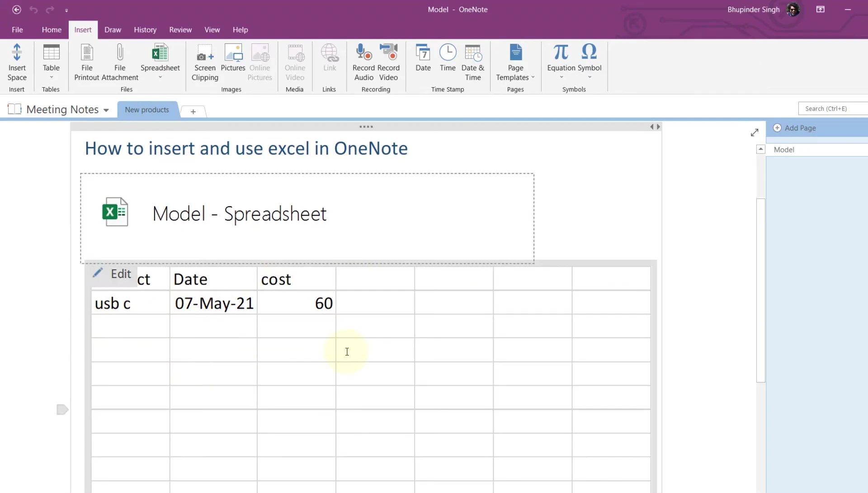Switch to the View ribbon tab
The height and width of the screenshot is (493, 868).
coord(212,30)
